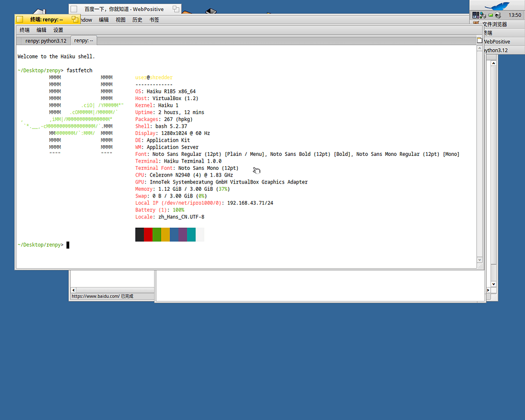Open the 历史 menu in WebPositive

[136, 19]
